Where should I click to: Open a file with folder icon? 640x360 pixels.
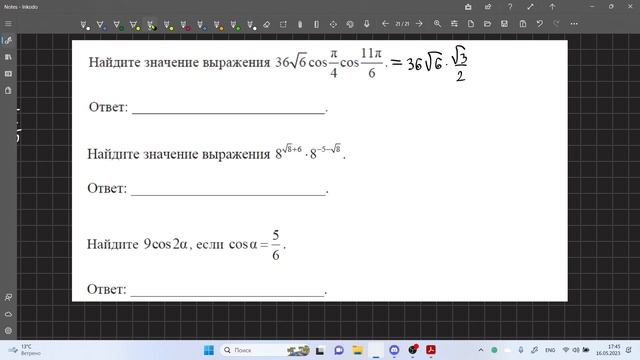coord(487,24)
